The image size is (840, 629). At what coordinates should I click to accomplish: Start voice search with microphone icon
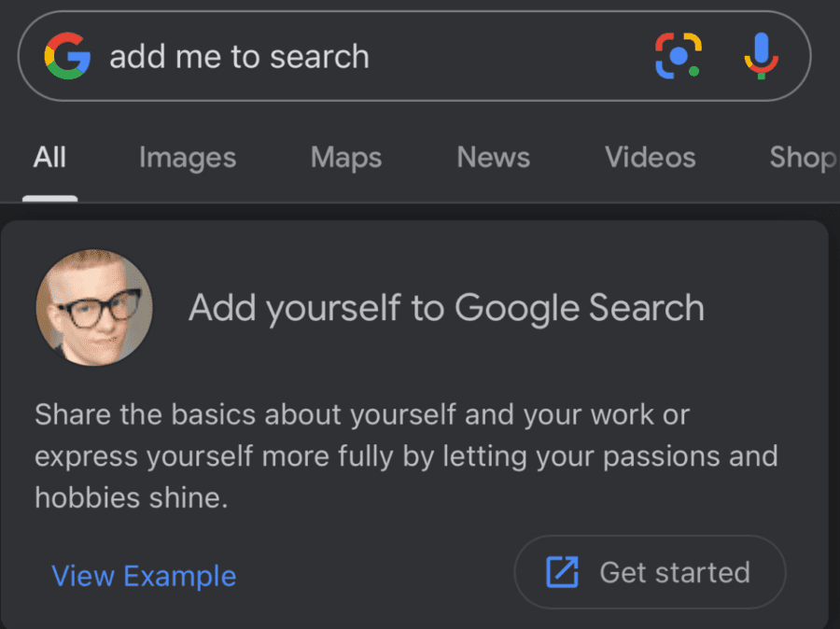(762, 55)
